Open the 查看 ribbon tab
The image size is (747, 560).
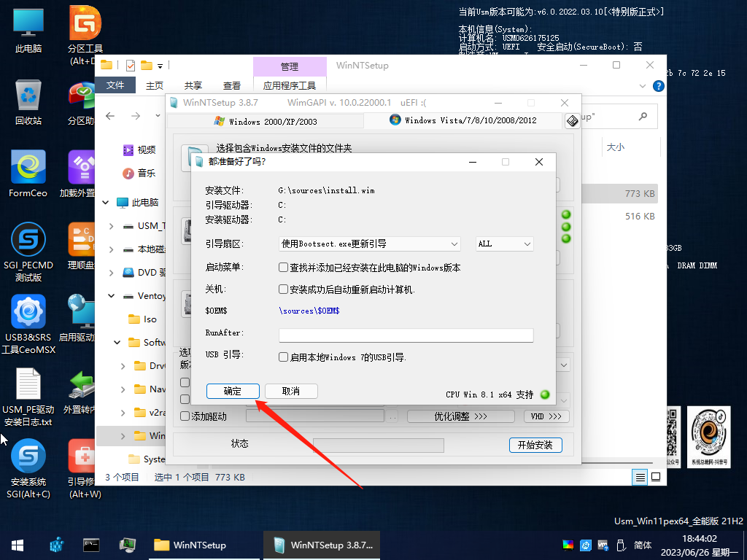[231, 85]
